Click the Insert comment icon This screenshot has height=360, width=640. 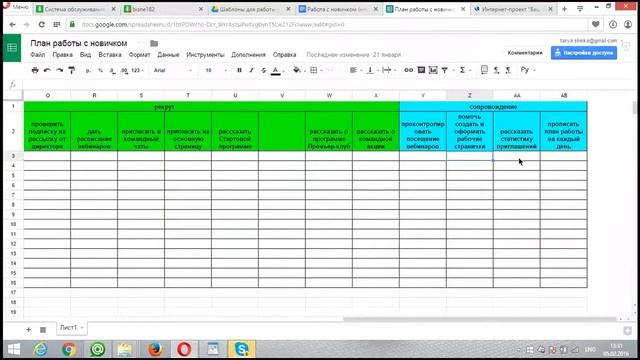coord(421,70)
